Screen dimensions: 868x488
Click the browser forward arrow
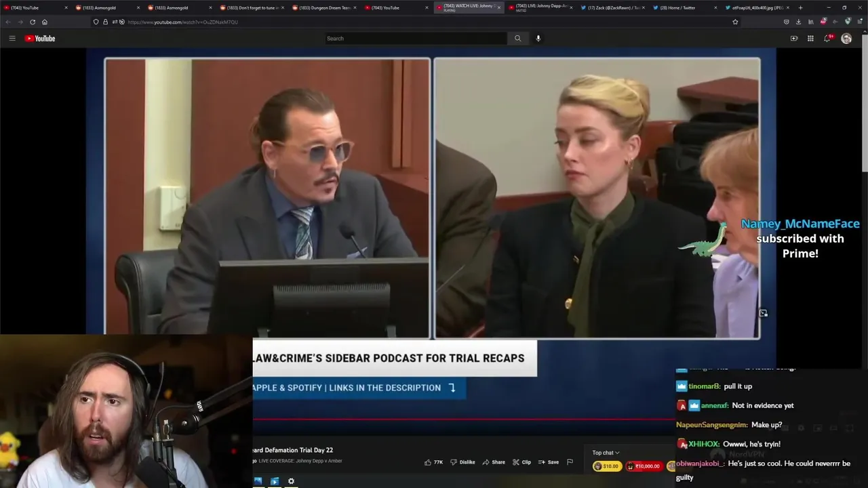(20, 22)
